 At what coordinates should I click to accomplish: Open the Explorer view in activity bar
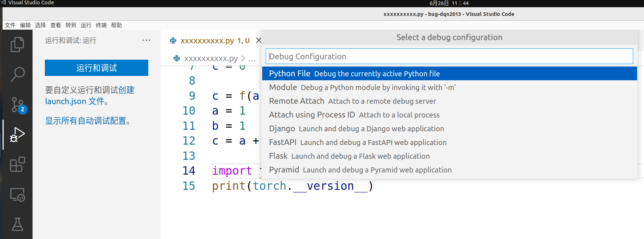point(17,44)
